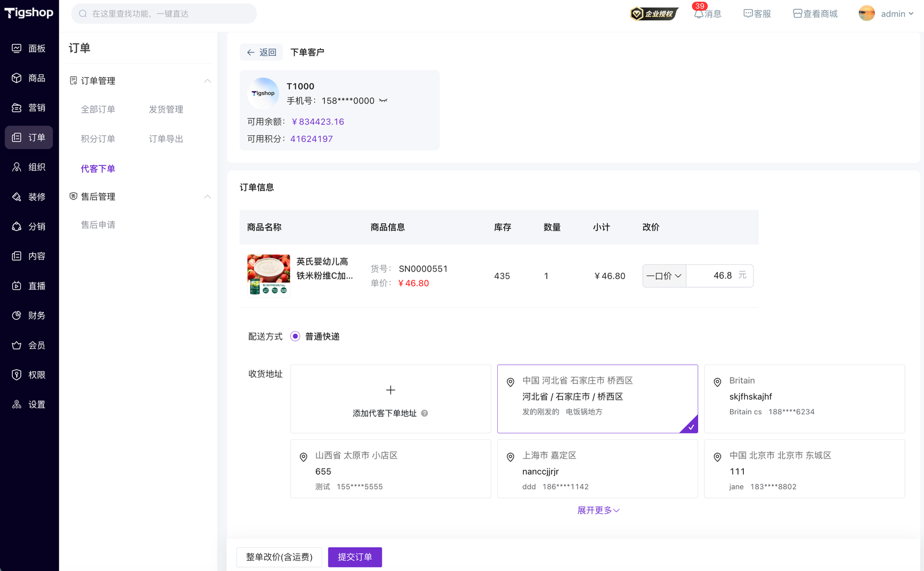Click the help icon beside 添加代客下单地址
This screenshot has width=924, height=571.
pyautogui.click(x=424, y=413)
